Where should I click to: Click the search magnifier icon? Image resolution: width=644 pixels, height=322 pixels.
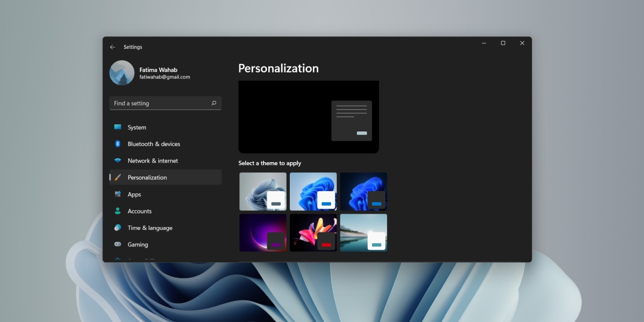[x=214, y=103]
